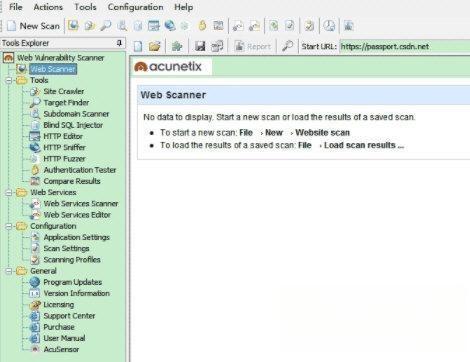This screenshot has width=470, height=362.
Task: Select Authentication Tester in the tree
Action: 80,170
